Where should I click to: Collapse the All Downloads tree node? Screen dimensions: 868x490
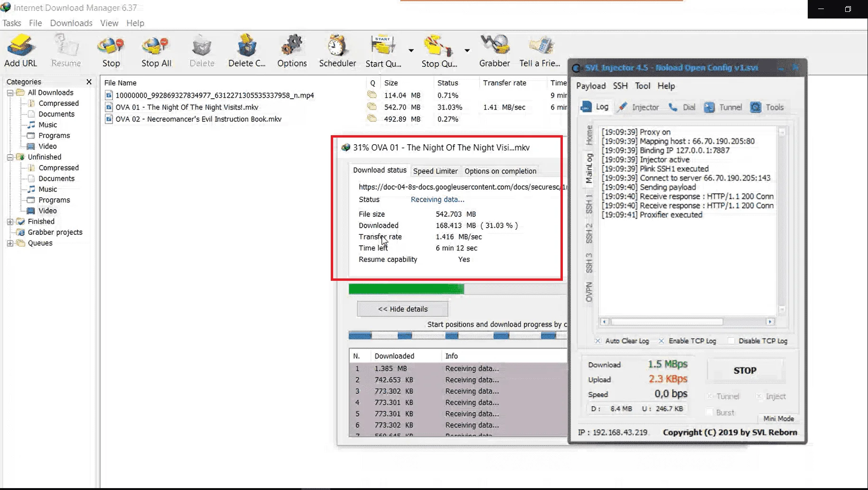pos(10,93)
